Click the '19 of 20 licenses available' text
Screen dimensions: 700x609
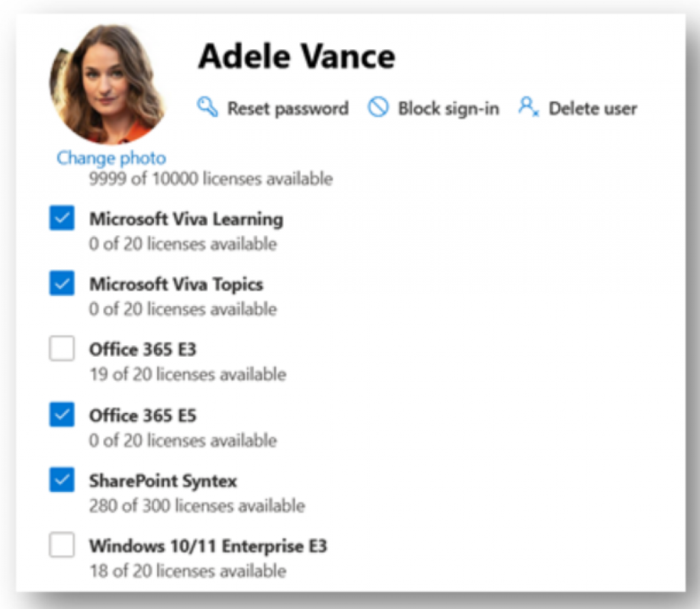pyautogui.click(x=187, y=374)
